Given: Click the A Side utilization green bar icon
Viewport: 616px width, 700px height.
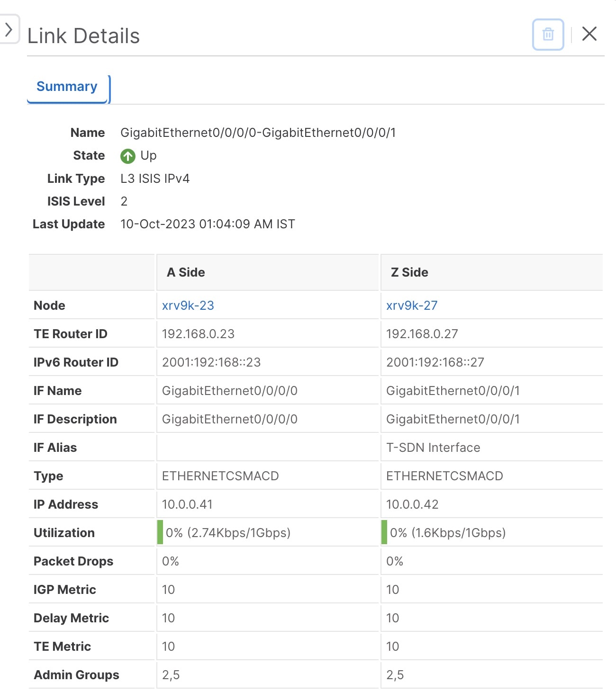Looking at the screenshot, I should (x=160, y=532).
